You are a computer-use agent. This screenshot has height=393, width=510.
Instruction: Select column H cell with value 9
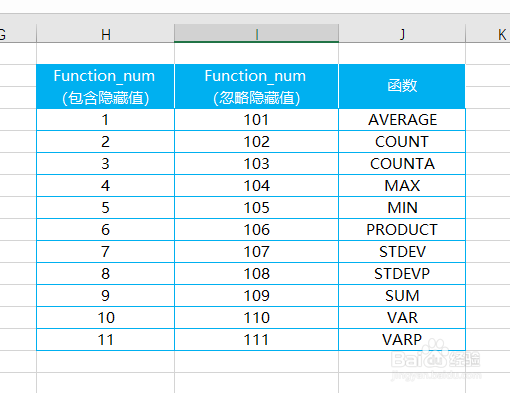(x=105, y=296)
